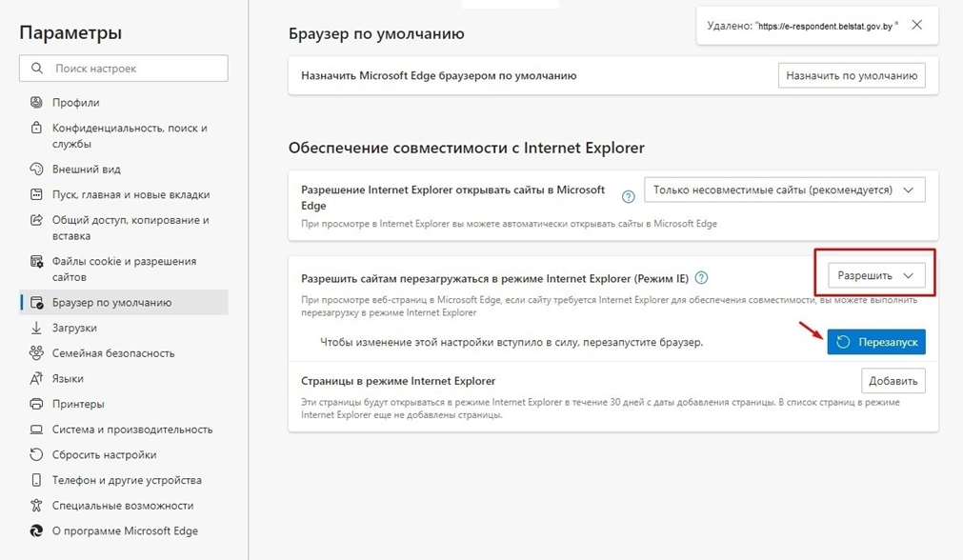Click the Downloads arrow icon
Screen dimensions: 963x560
(36, 328)
